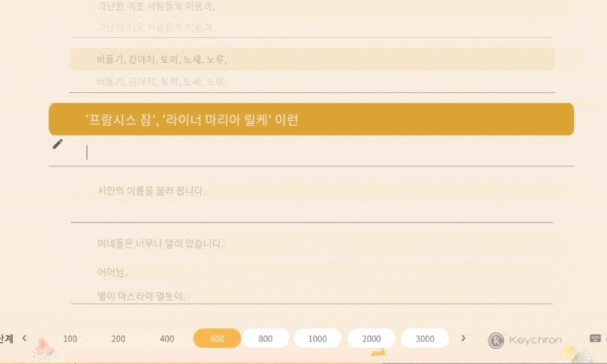Go to previous level options with left chevron
This screenshot has height=364, width=607.
point(24,338)
